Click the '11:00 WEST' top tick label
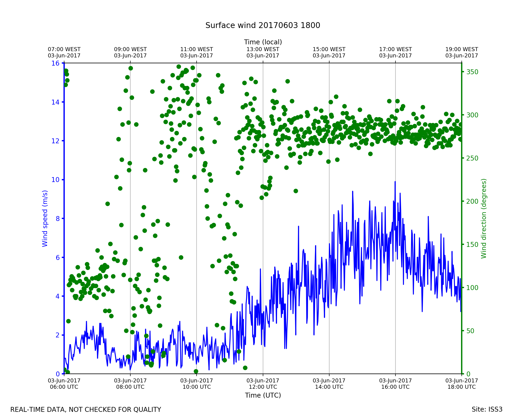The height and width of the screenshot is (420, 513). point(197,49)
